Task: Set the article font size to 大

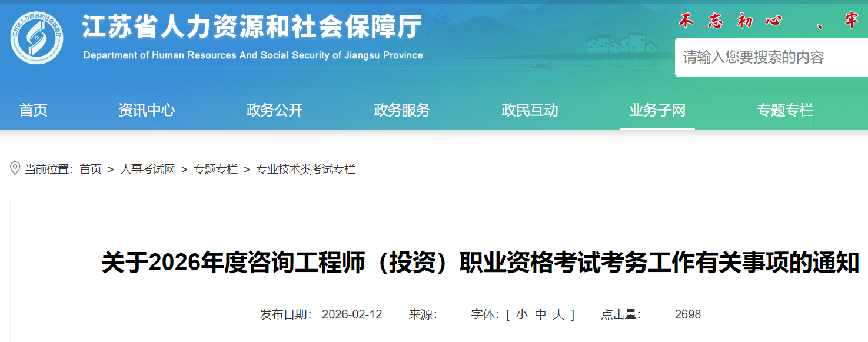Action: 558,315
